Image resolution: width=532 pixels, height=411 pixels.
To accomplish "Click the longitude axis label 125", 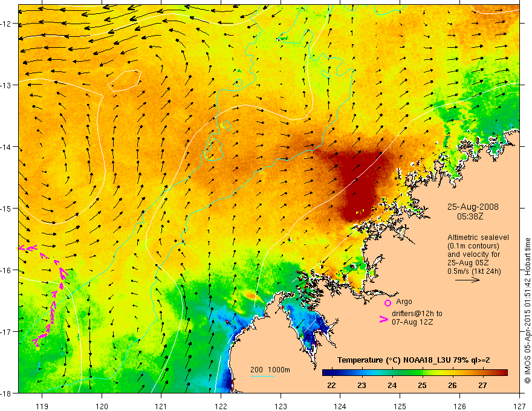I will pos(400,406).
